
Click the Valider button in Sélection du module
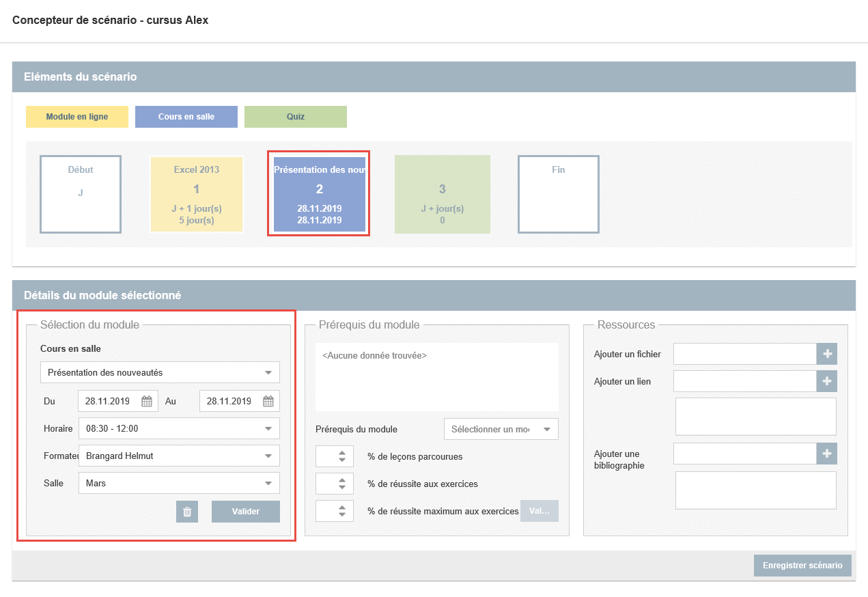pyautogui.click(x=245, y=512)
